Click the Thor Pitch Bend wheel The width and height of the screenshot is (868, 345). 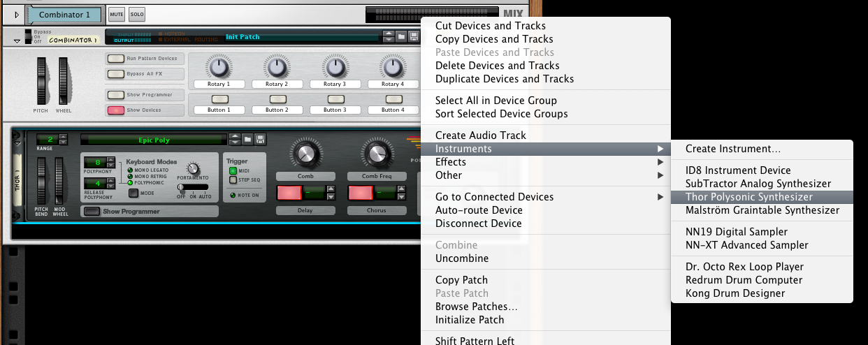coord(42,180)
